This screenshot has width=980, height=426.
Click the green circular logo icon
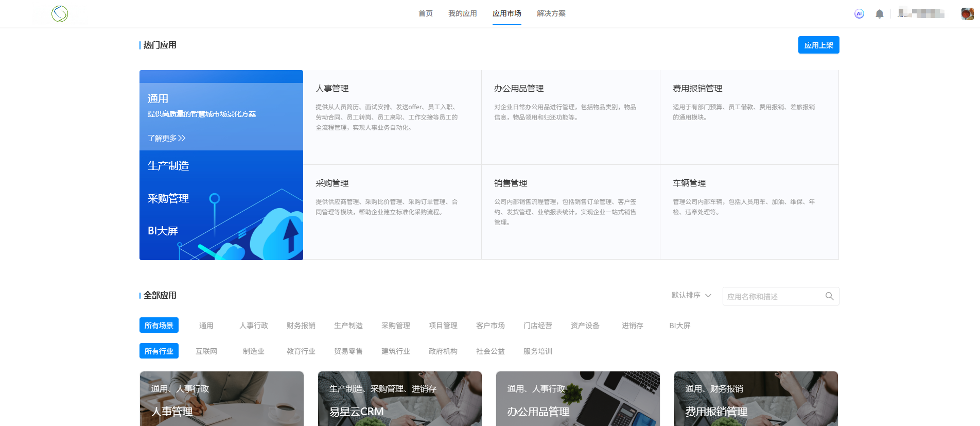click(60, 13)
